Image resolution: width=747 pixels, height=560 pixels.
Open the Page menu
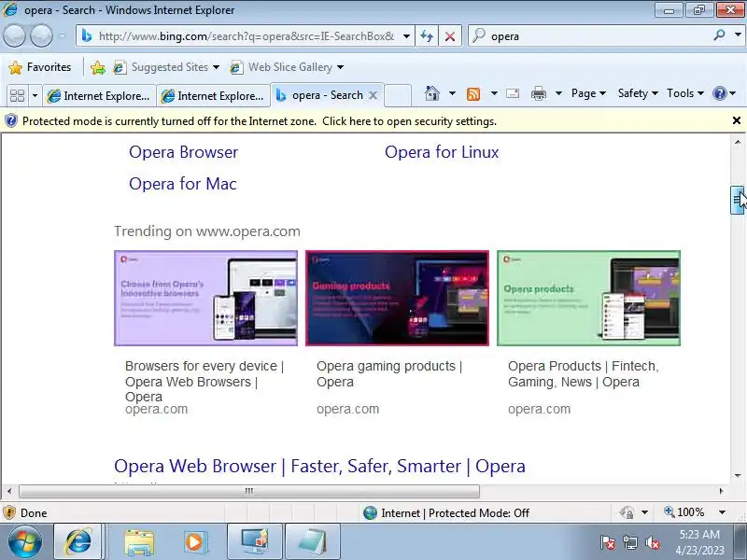(x=589, y=93)
